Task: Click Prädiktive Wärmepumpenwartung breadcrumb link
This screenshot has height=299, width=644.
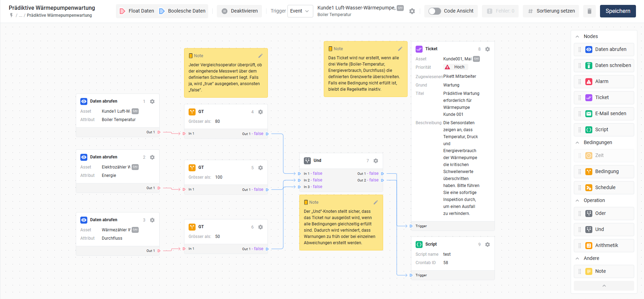Action: [x=59, y=15]
